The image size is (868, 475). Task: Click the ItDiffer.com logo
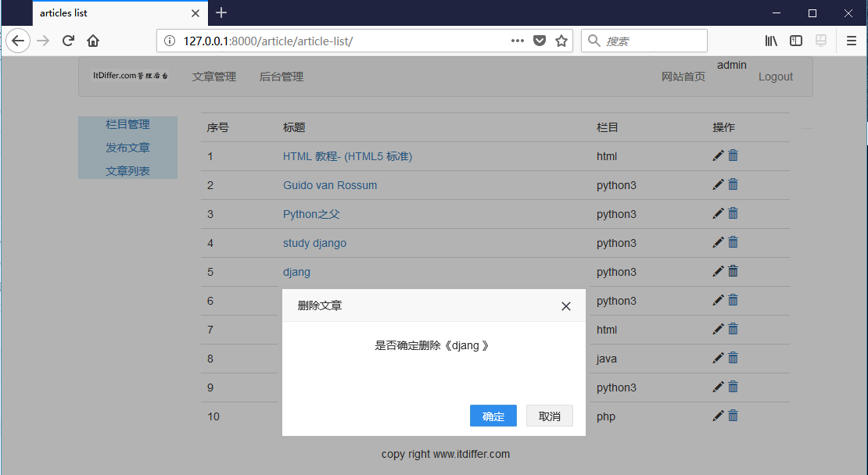130,76
